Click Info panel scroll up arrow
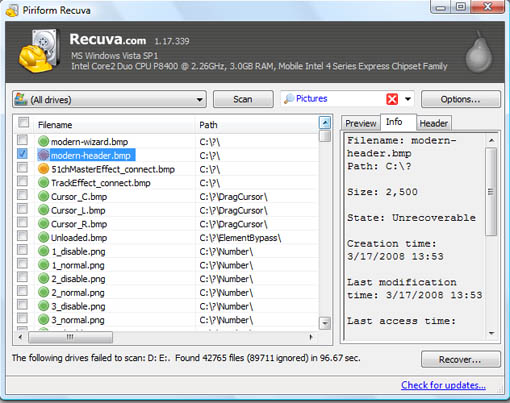Image resolution: width=510 pixels, height=403 pixels. coord(491,141)
